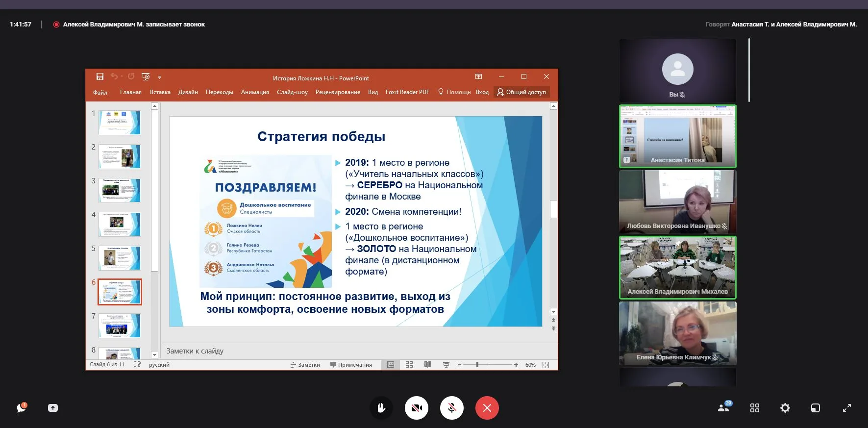Toggle the camera on or off

417,408
